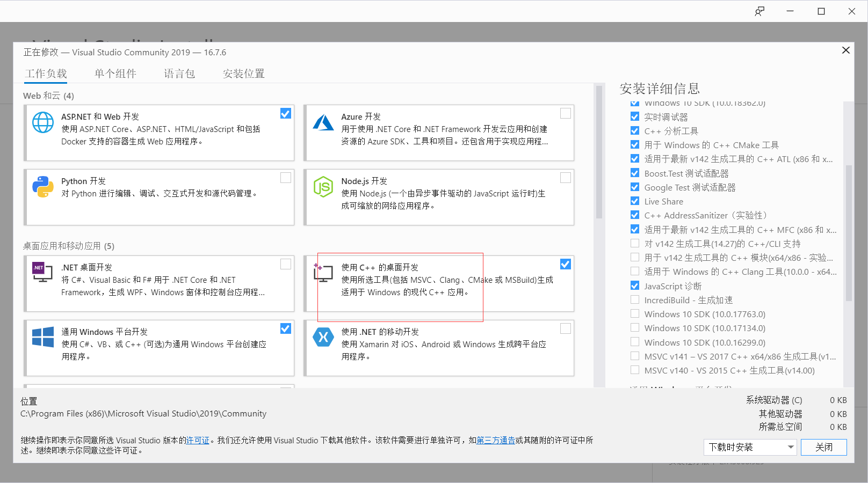Viewport: 868px width, 483px height.
Task: Check the .NET 桌面开发 workload
Action: tap(286, 264)
